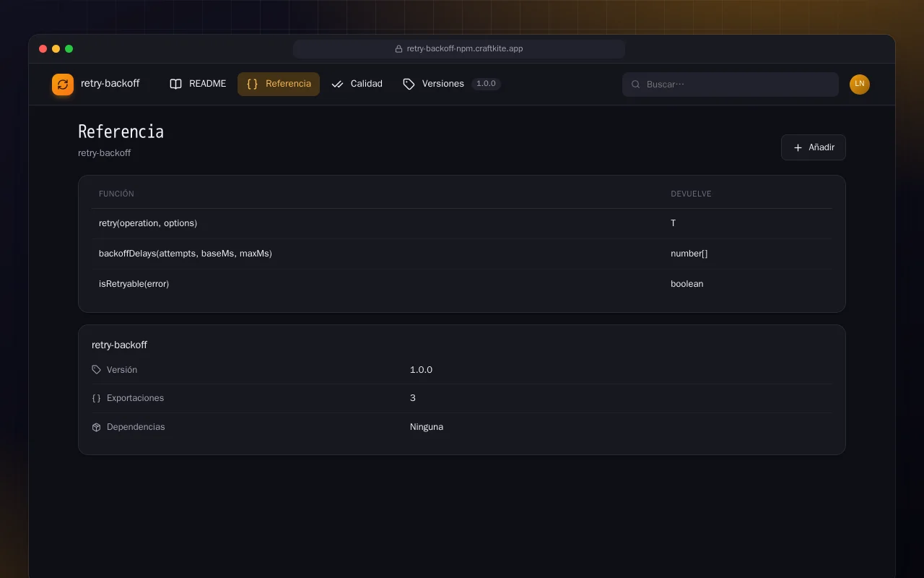Click the orange retry-backoff logo icon
Screen dimensions: 924x578
(x=63, y=85)
